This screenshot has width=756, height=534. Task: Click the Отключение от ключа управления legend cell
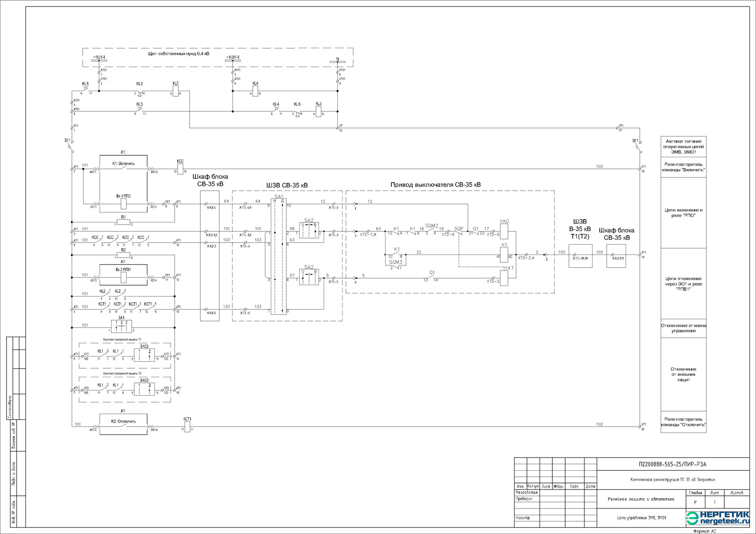pyautogui.click(x=683, y=328)
